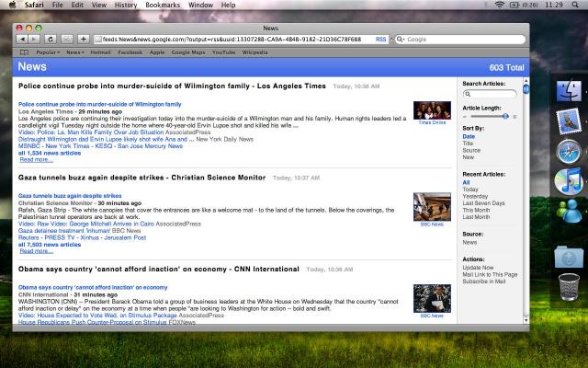Click the Gaza tunnels BBC News thumbnail
The width and height of the screenshot is (588, 368).
coord(431,205)
